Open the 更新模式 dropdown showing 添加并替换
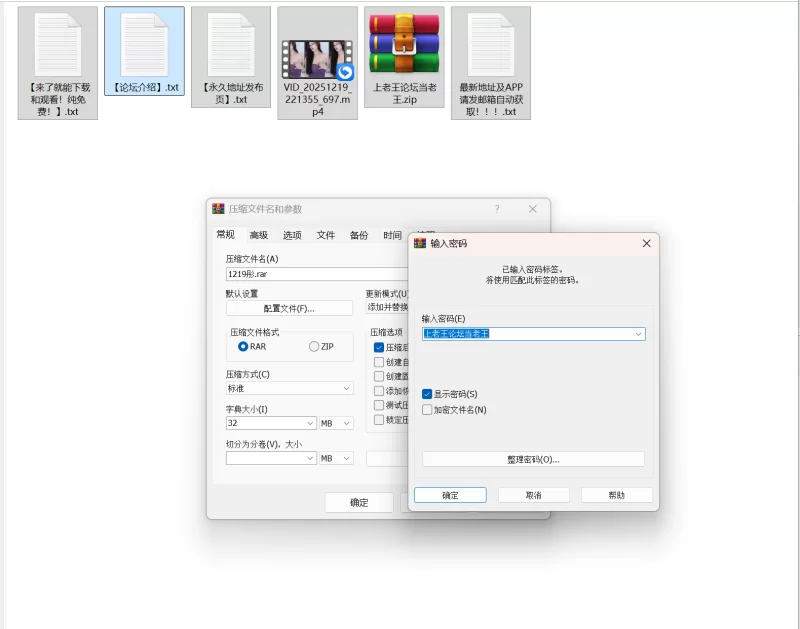This screenshot has height=629, width=800. click(x=387, y=307)
